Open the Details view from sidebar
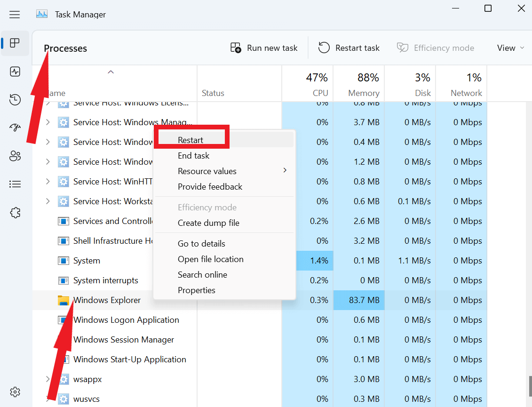The height and width of the screenshot is (407, 532). click(15, 184)
